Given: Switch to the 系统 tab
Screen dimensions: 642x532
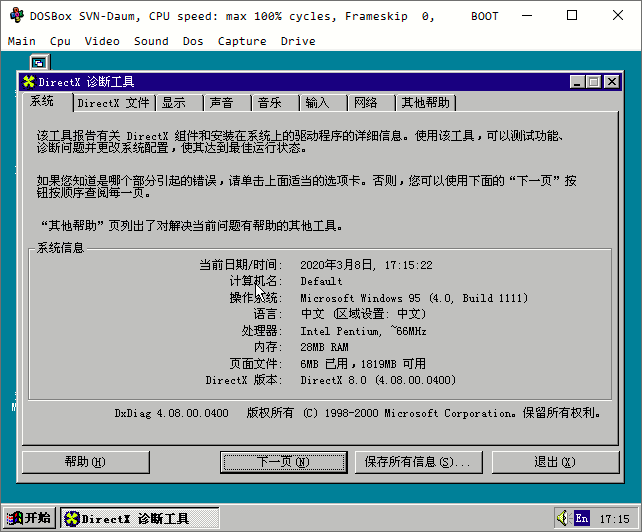Looking at the screenshot, I should click(47, 101).
